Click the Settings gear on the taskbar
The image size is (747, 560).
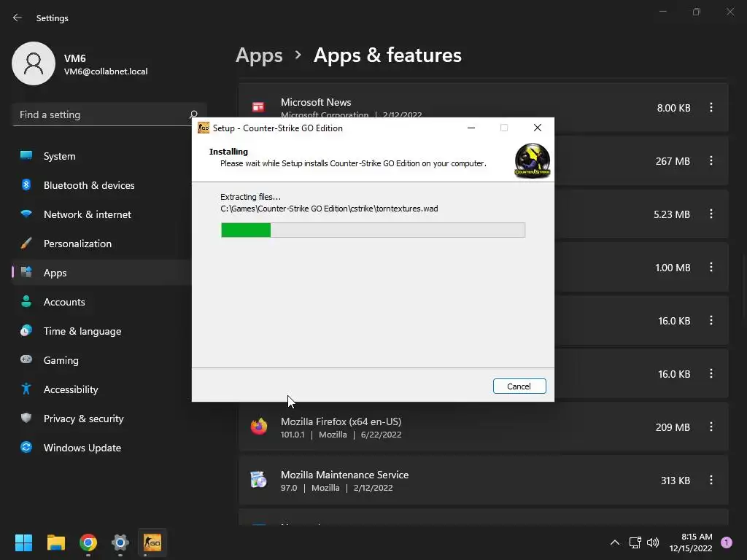(x=120, y=542)
